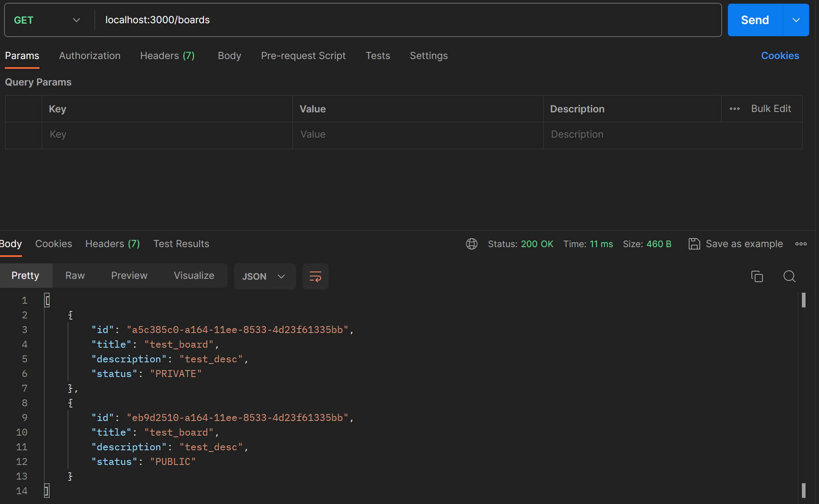Click Bulk Edit for query params
This screenshot has width=819, height=504.
(771, 109)
